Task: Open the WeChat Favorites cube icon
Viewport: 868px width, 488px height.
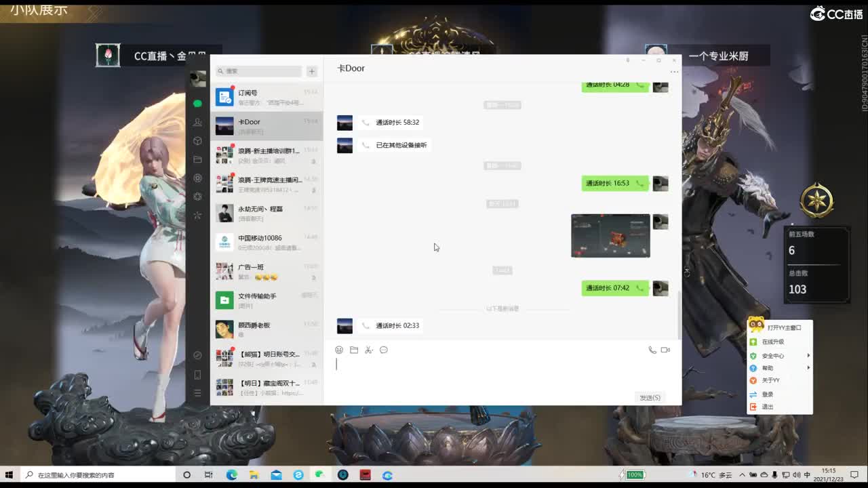Action: coord(197,141)
